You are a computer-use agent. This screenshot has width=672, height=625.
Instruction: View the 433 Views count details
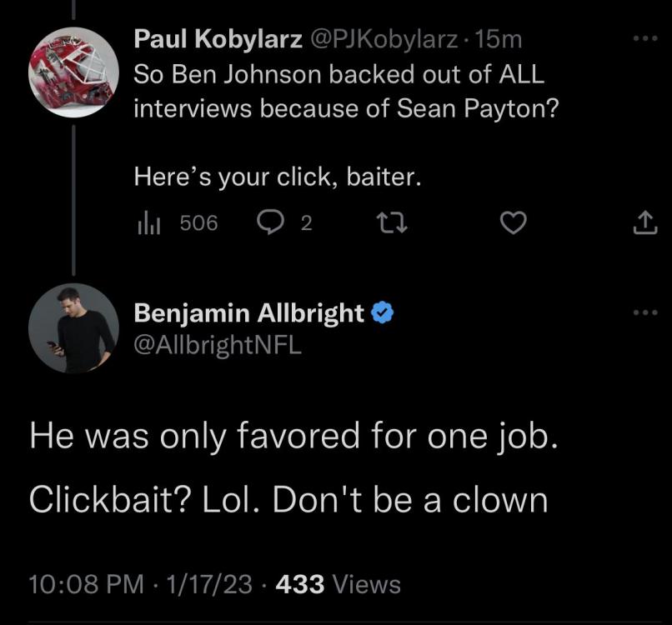coord(337,584)
